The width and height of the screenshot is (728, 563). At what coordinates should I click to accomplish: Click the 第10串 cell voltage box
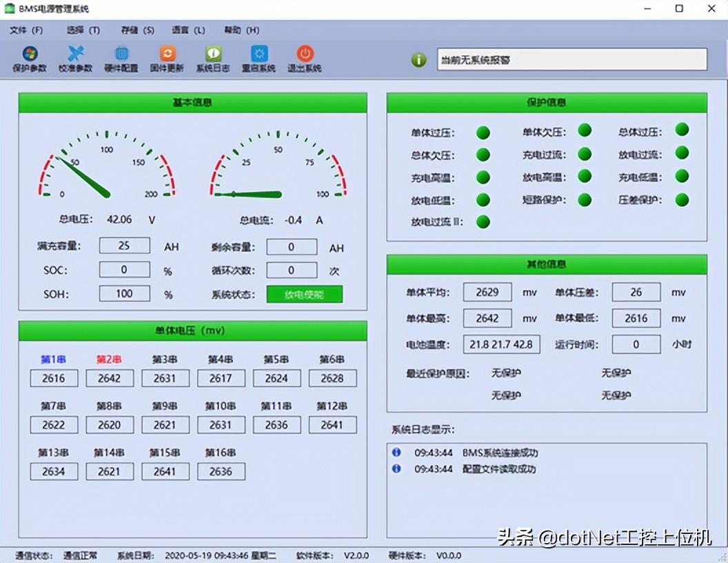coord(221,425)
